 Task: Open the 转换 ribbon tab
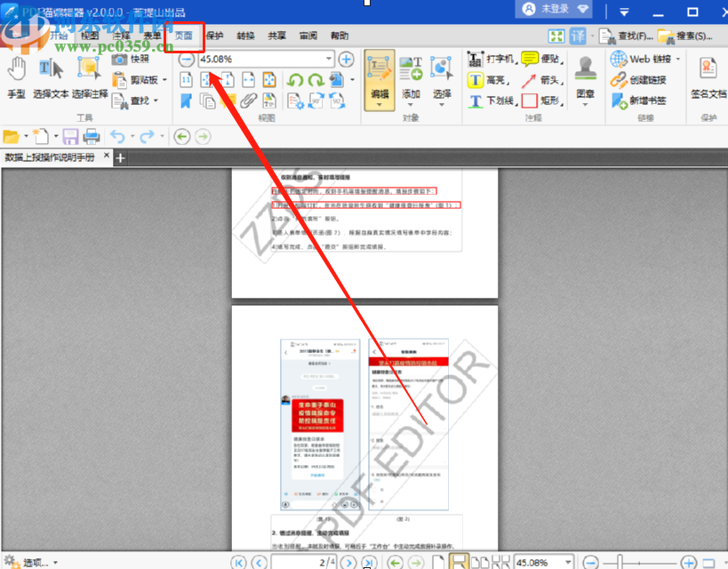tap(245, 36)
